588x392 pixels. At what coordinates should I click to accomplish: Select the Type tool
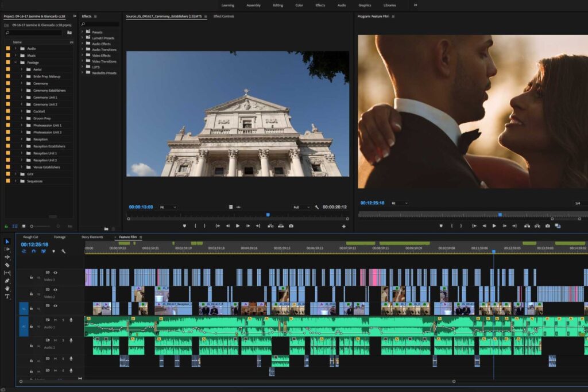coord(7,297)
